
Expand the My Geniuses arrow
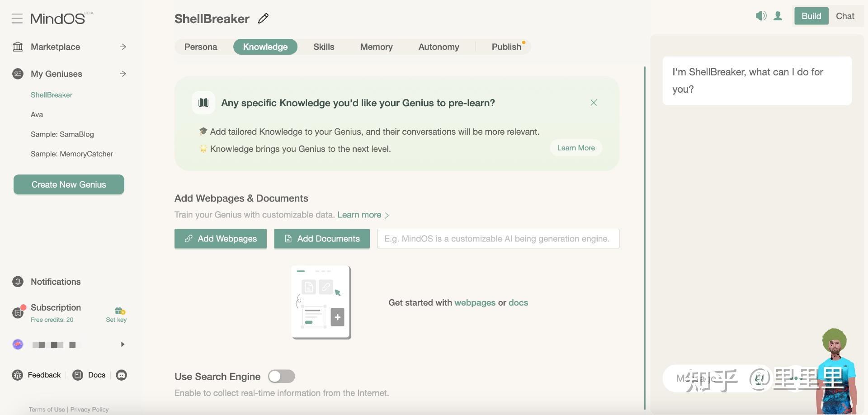pos(123,74)
